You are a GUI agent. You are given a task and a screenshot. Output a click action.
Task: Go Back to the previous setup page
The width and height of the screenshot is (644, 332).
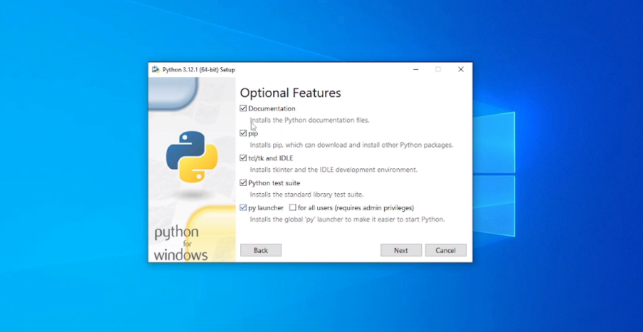tap(261, 250)
